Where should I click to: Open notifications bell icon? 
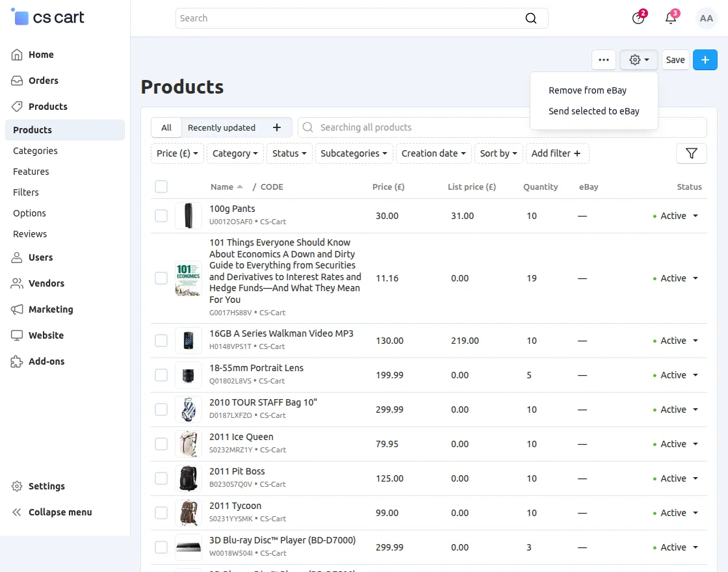(x=671, y=18)
